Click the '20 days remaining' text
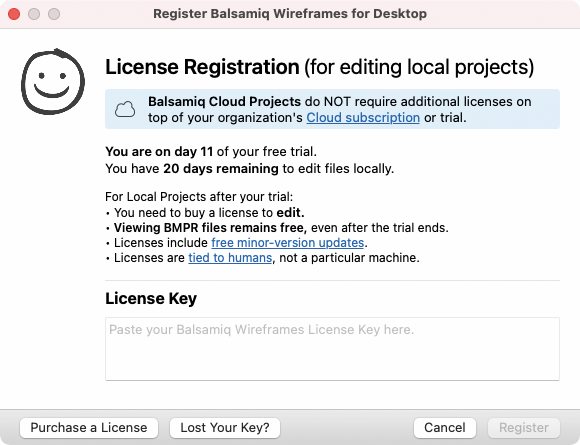Image resolution: width=580 pixels, height=445 pixels. coord(221,169)
